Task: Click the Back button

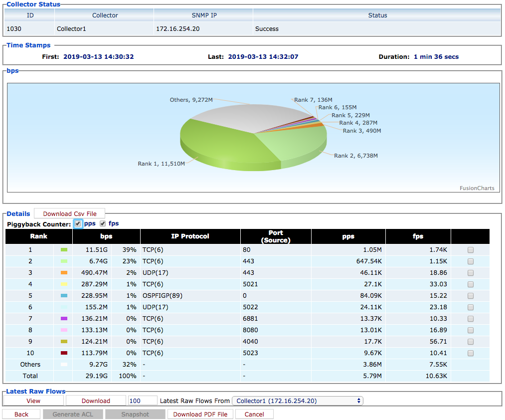Action: (21, 414)
